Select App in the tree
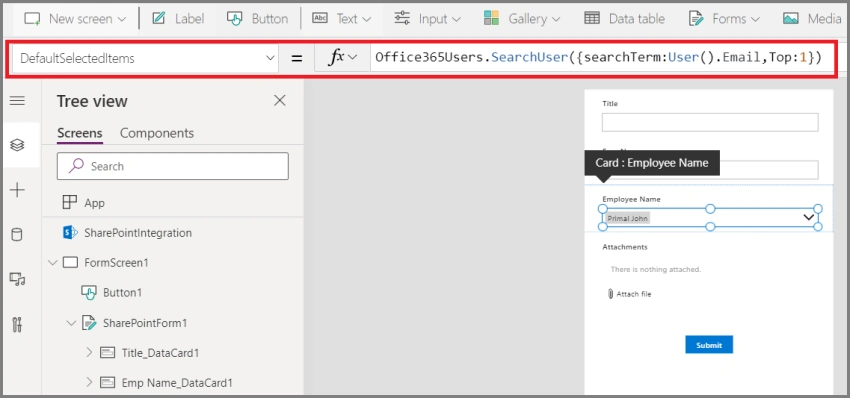850x398 pixels. (x=94, y=203)
